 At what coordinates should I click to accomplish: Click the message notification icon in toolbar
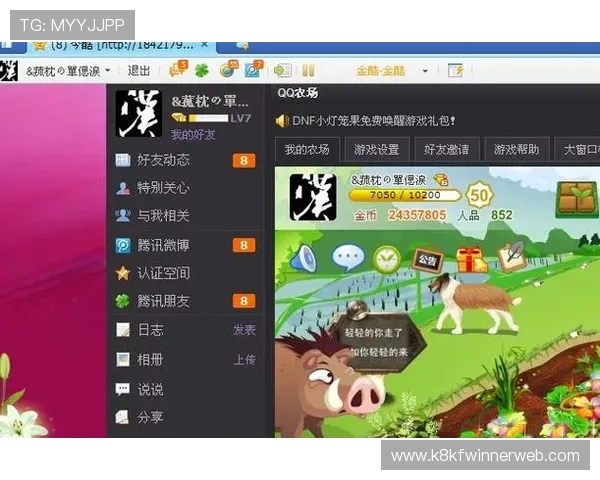point(178,70)
